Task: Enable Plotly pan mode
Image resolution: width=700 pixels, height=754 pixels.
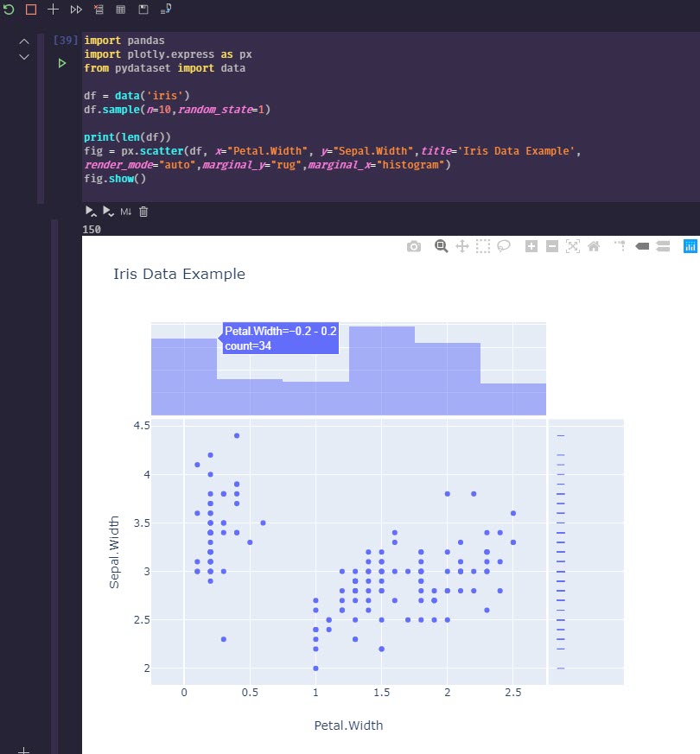Action: pos(462,246)
